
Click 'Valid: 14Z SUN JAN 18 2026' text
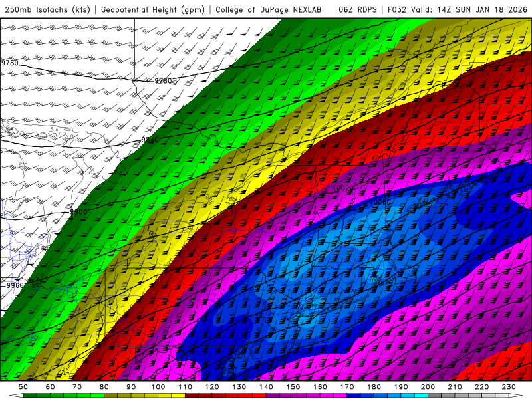469,10
